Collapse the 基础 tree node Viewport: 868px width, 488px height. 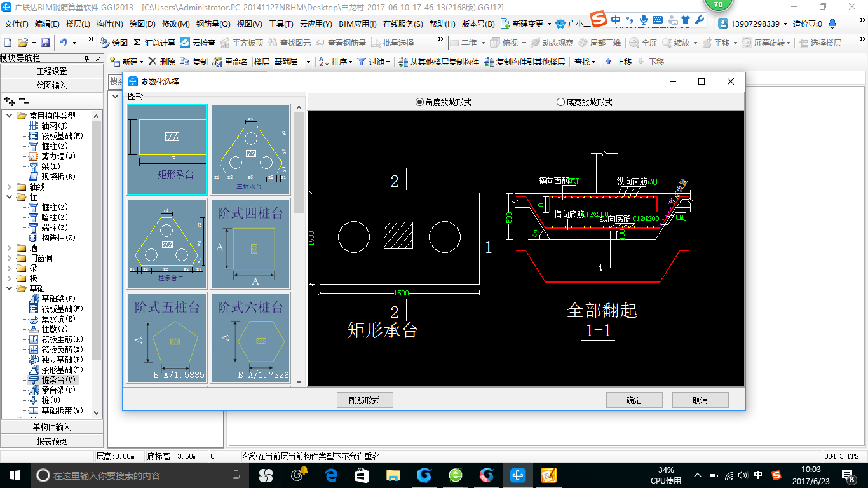(x=9, y=288)
